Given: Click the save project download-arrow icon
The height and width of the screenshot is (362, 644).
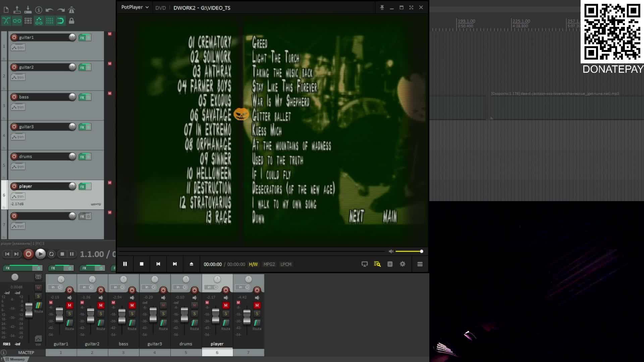Looking at the screenshot, I should [28, 10].
